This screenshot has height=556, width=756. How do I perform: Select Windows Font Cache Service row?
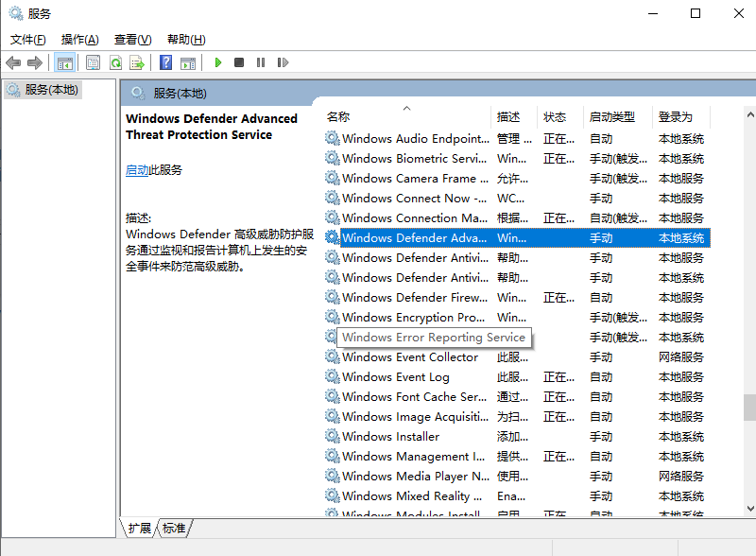517,396
